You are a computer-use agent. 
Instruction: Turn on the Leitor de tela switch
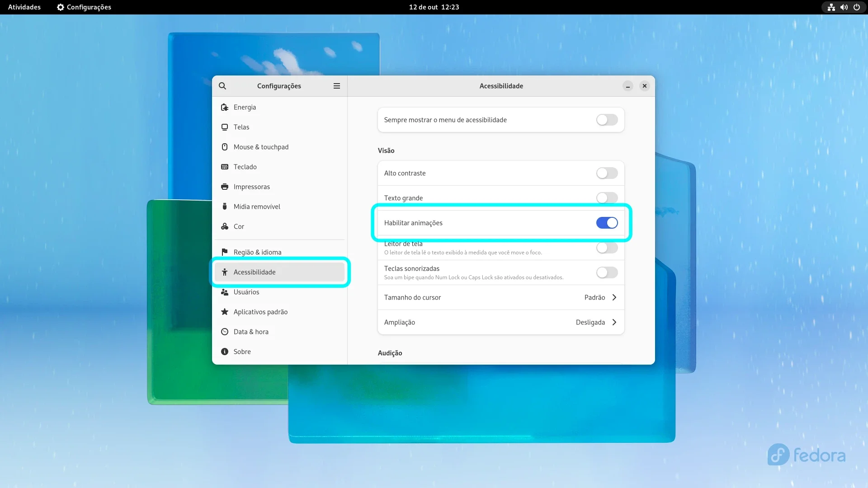point(607,248)
